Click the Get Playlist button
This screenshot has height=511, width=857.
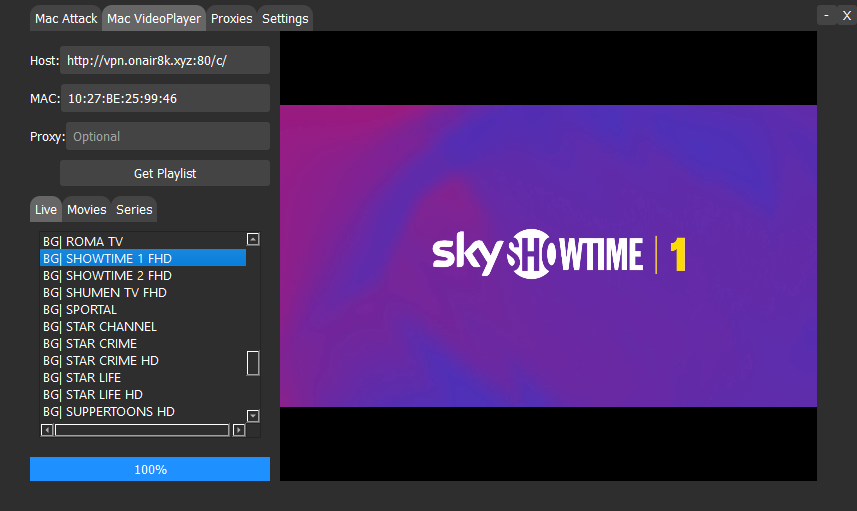point(165,173)
